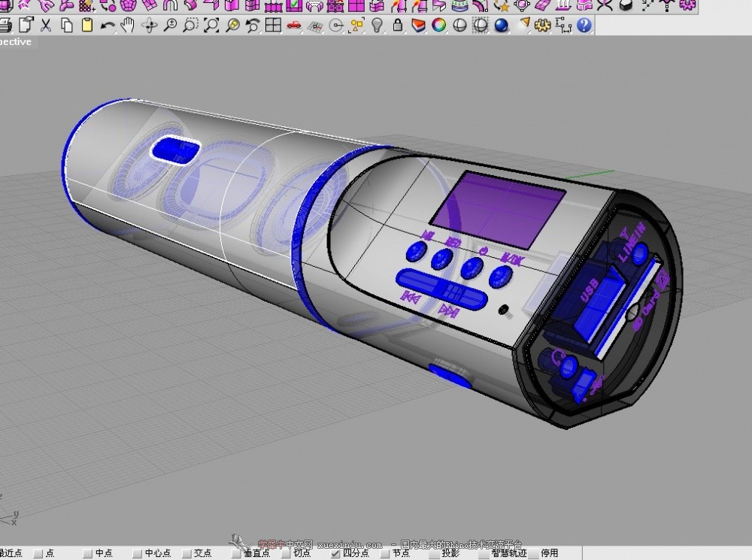Viewport: 752px width, 560px height.
Task: Open the object snap circle icon
Action: point(336,26)
